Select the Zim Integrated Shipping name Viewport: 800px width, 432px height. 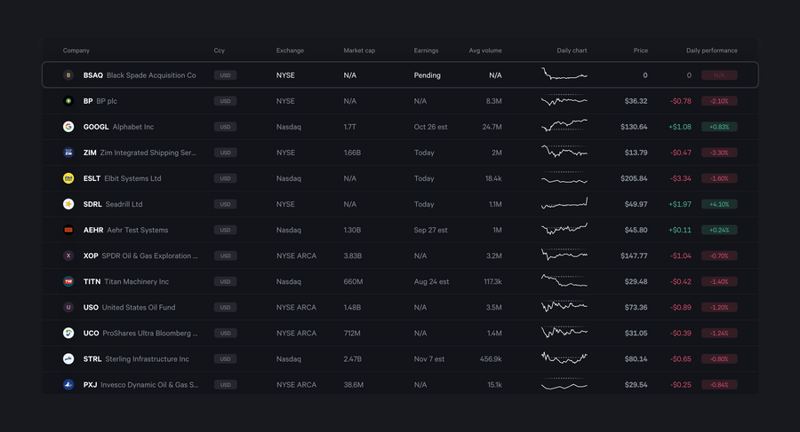pyautogui.click(x=148, y=153)
